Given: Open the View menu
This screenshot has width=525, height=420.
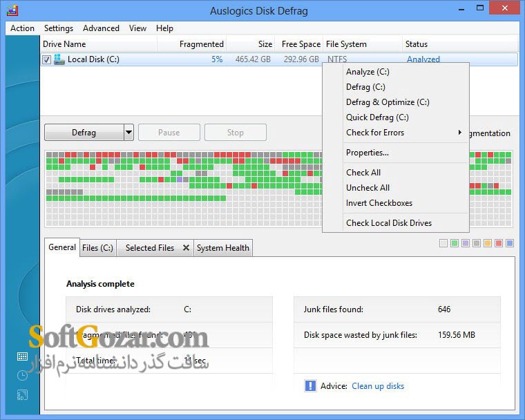Looking at the screenshot, I should [x=137, y=28].
